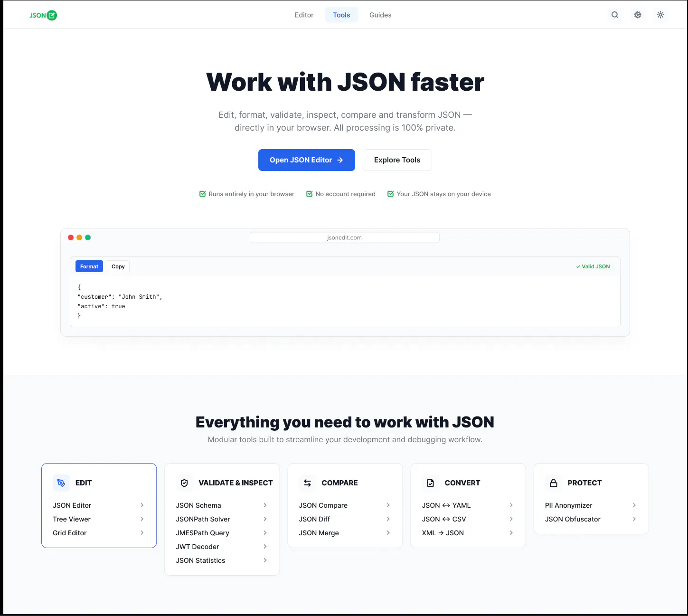Open the JSON Statistics tool link

222,560
